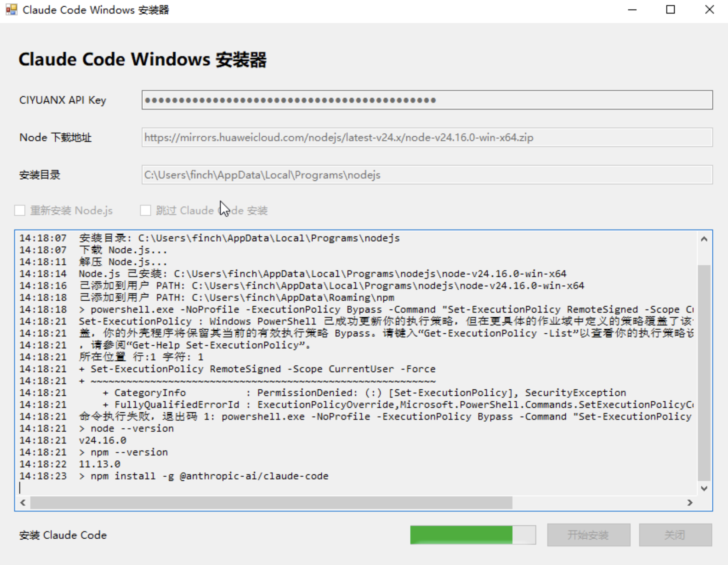Click the '11.13.0' npm version line
This screenshot has height=565, width=728.
(x=70, y=464)
